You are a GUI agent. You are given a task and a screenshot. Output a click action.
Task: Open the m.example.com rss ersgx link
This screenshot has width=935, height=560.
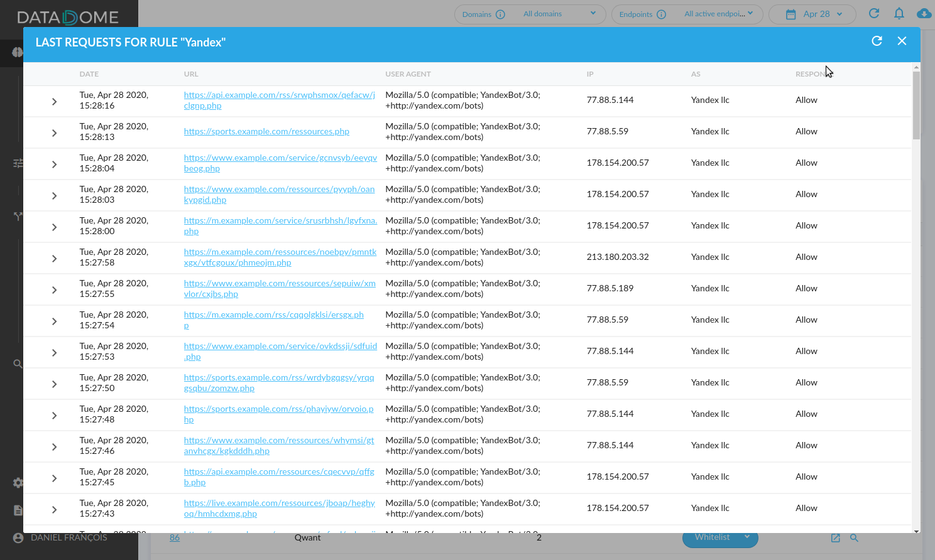(274, 320)
